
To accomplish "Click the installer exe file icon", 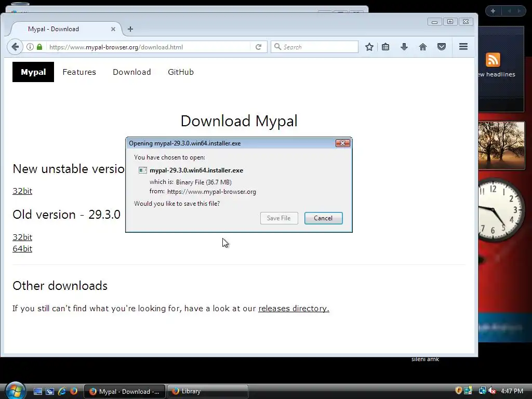I will (143, 170).
